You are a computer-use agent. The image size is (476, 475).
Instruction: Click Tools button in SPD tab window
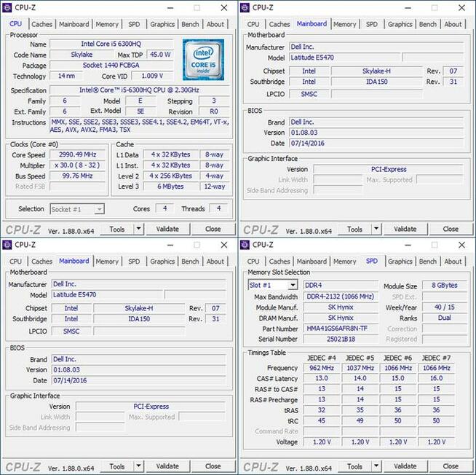pyautogui.click(x=355, y=466)
